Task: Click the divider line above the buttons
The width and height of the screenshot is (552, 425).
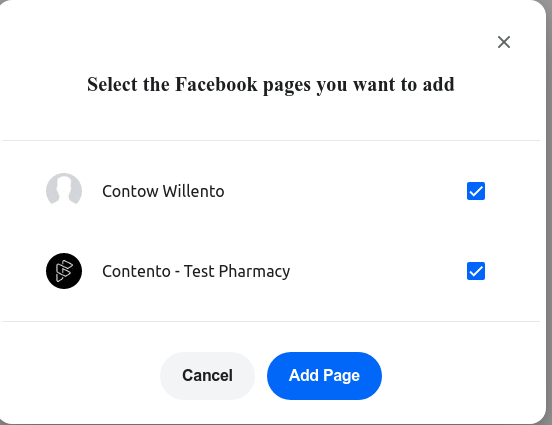Action: click(x=271, y=321)
